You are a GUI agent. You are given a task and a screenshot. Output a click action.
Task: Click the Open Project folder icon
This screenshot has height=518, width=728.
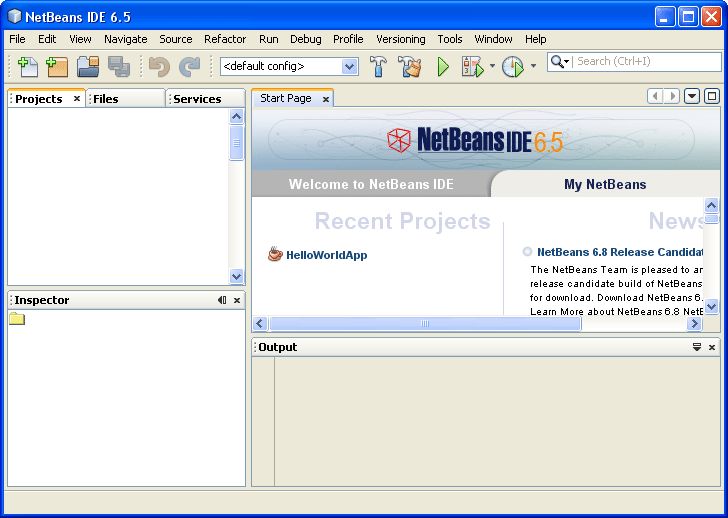pyautogui.click(x=88, y=66)
